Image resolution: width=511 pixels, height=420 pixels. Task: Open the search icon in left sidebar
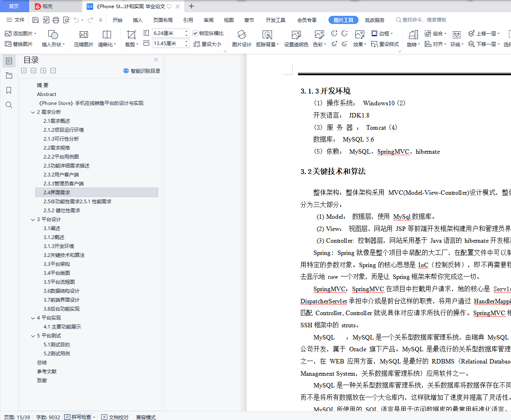tap(9, 105)
